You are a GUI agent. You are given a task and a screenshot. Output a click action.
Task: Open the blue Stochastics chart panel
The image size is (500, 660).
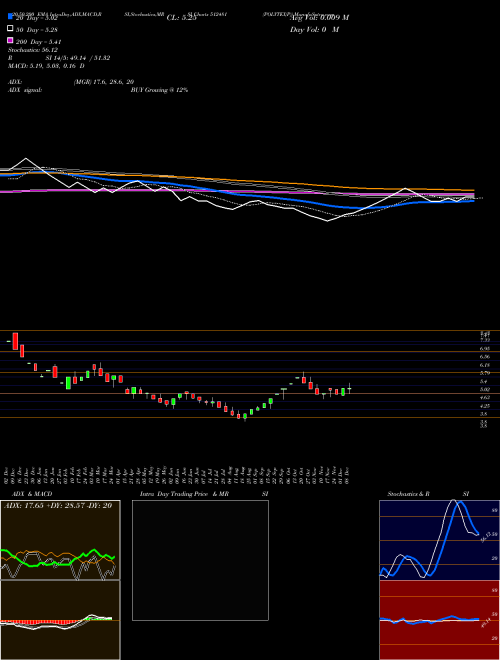pyautogui.click(x=439, y=540)
